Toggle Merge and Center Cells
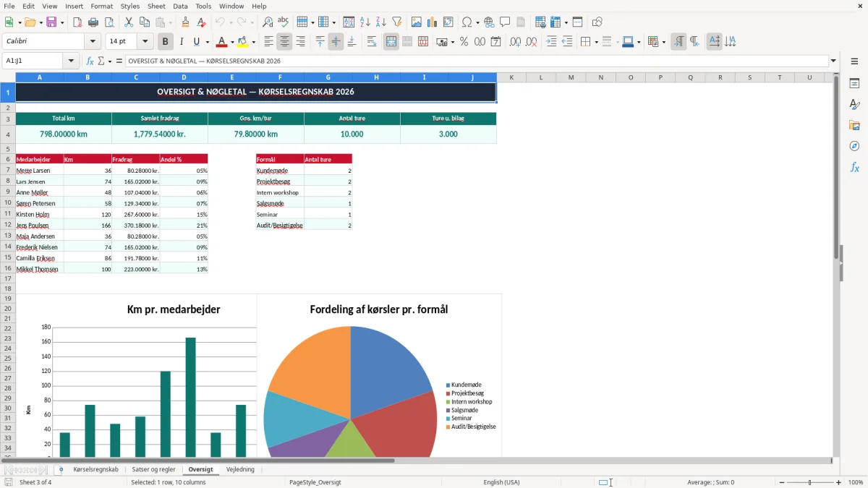This screenshot has width=868, height=488. (x=391, y=42)
